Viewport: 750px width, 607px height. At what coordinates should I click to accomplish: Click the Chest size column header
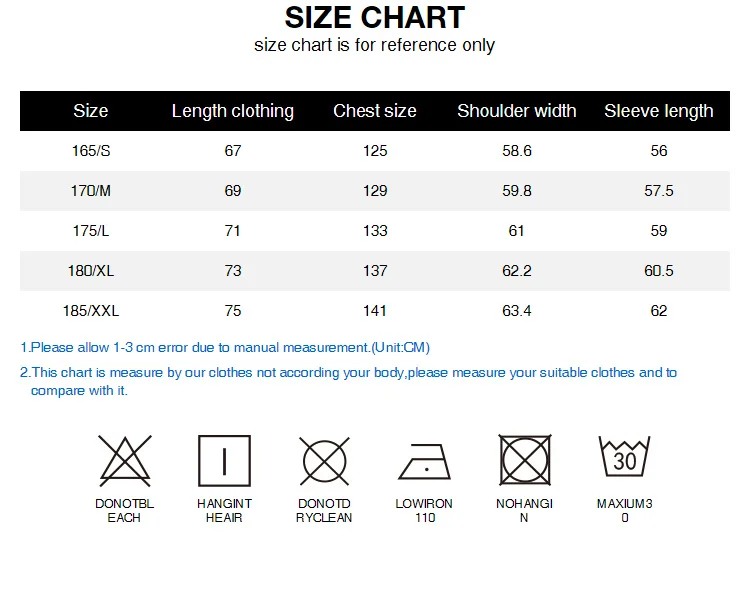coord(375,111)
